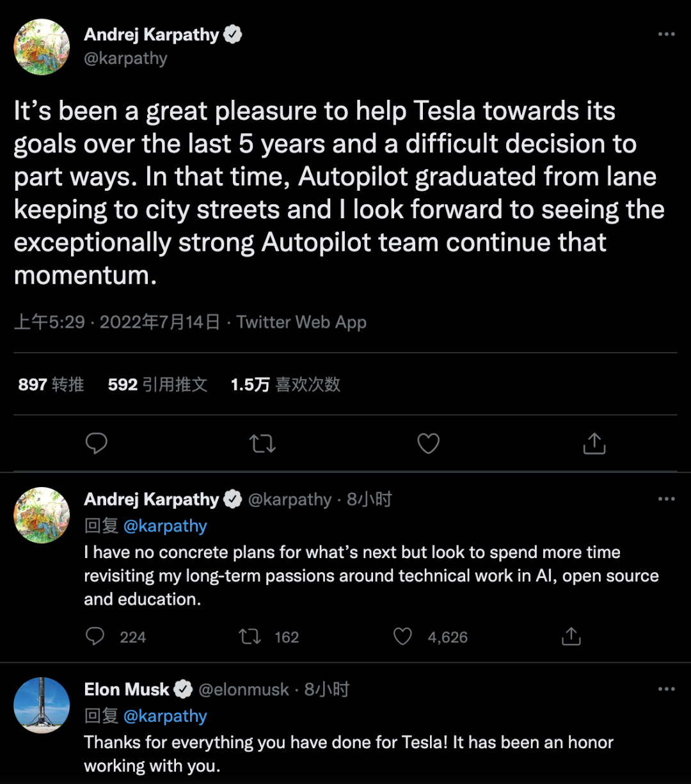
Task: Click reply icon on main Tesla tweet
Action: [97, 444]
